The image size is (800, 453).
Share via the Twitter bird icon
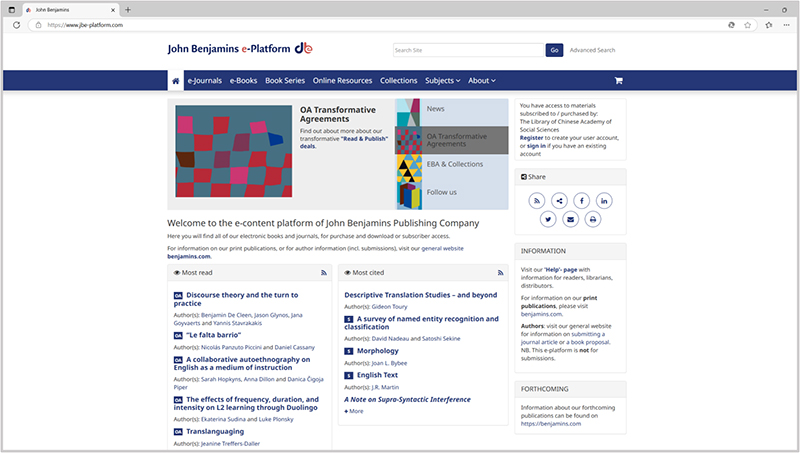[x=548, y=219]
